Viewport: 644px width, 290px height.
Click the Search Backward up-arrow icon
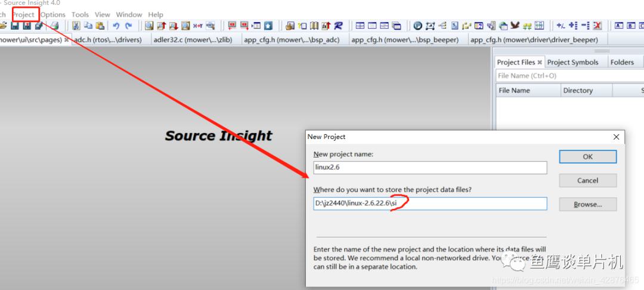pyautogui.click(x=162, y=26)
